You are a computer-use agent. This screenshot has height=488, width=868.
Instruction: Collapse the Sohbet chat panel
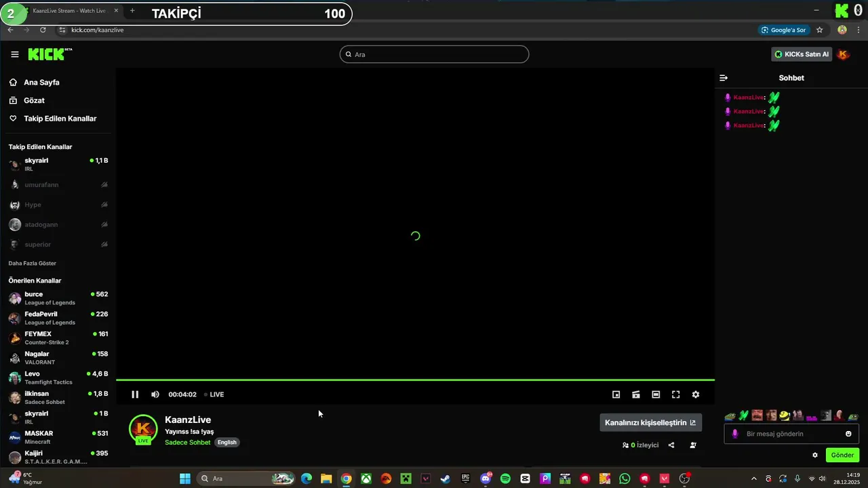point(724,78)
